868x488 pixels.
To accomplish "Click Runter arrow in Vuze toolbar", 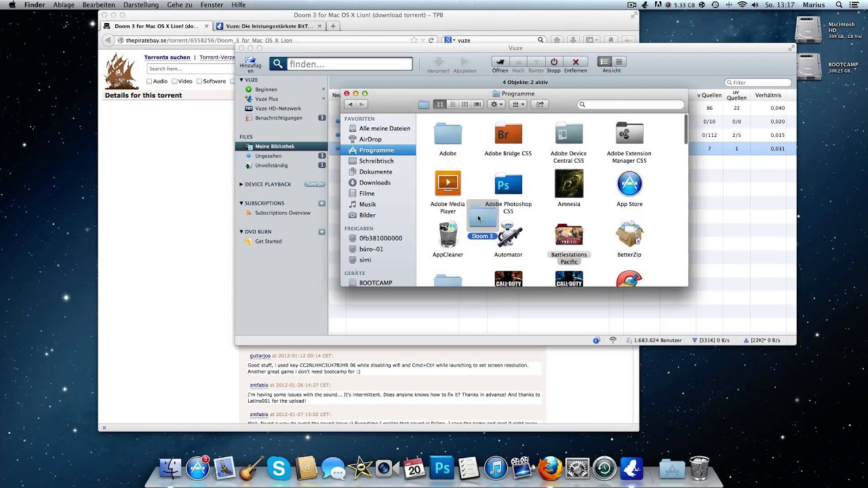I will click(536, 62).
